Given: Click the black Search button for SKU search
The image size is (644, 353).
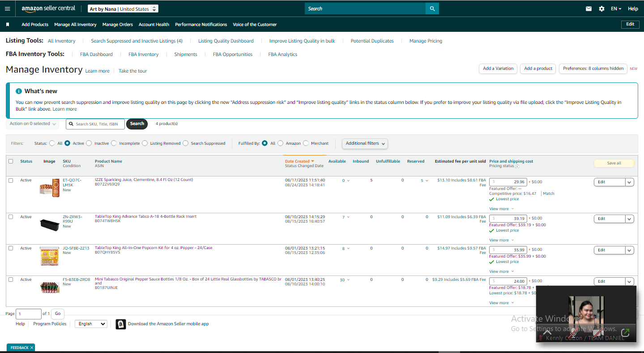Looking at the screenshot, I should pyautogui.click(x=137, y=124).
